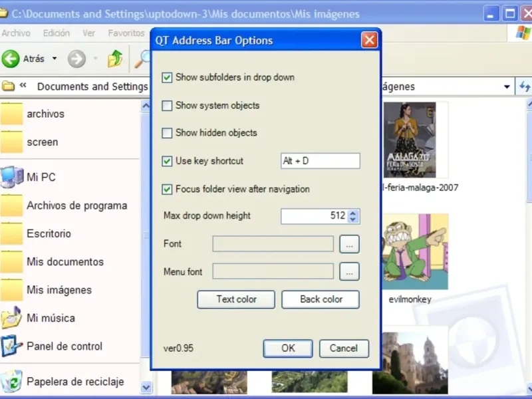Viewport: 532px width, 399px height.
Task: Click the green Atrás back arrow icon
Action: (x=11, y=59)
